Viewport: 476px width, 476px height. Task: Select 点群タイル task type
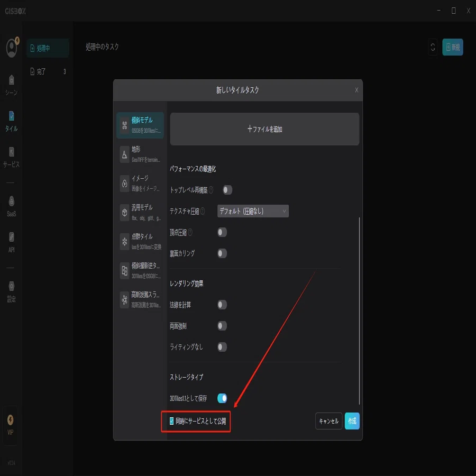click(x=140, y=242)
